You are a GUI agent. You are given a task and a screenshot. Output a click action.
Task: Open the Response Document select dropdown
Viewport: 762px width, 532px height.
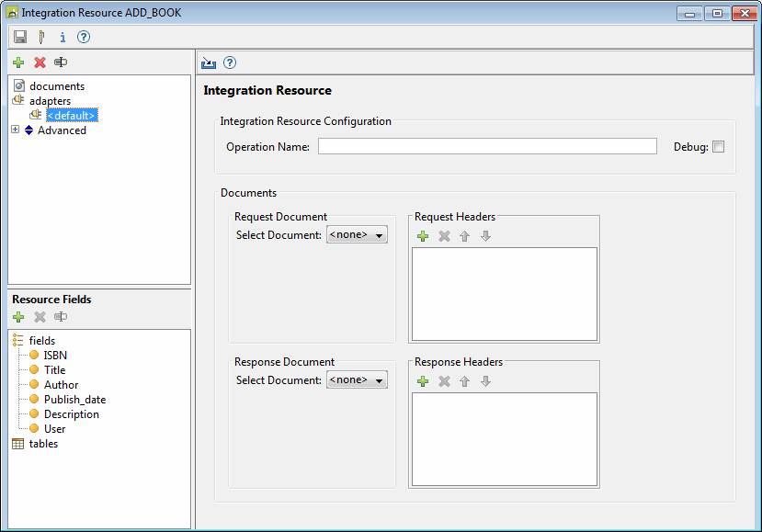pyautogui.click(x=357, y=380)
